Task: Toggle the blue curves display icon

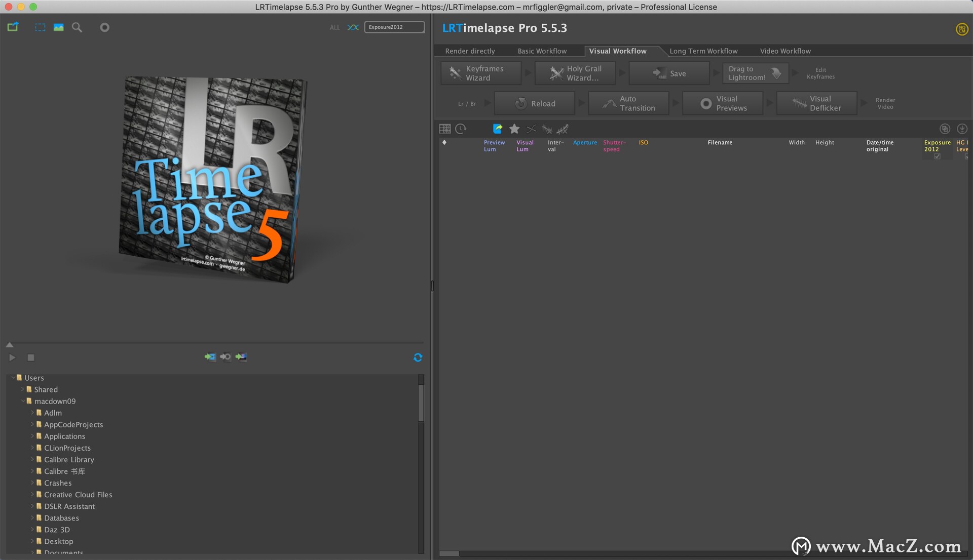Action: point(353,27)
